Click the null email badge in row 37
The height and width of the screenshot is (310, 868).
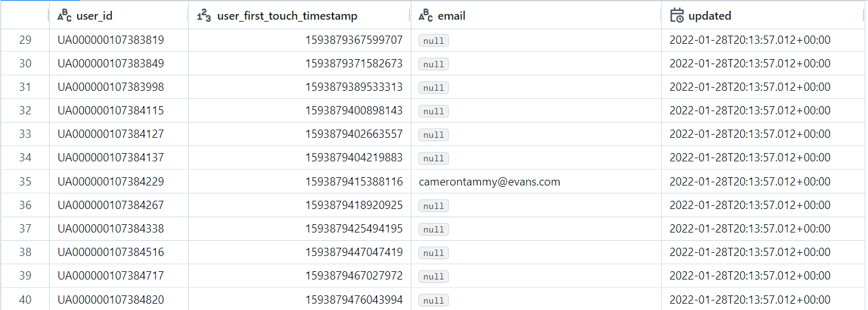tap(434, 229)
